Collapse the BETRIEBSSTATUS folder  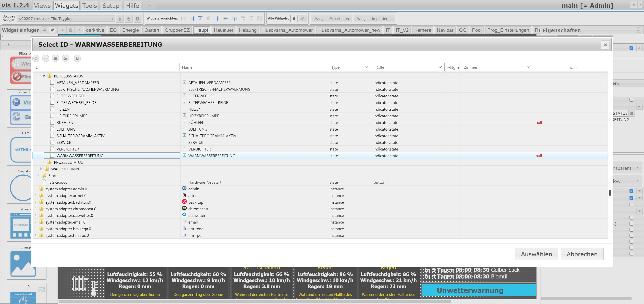(44, 76)
